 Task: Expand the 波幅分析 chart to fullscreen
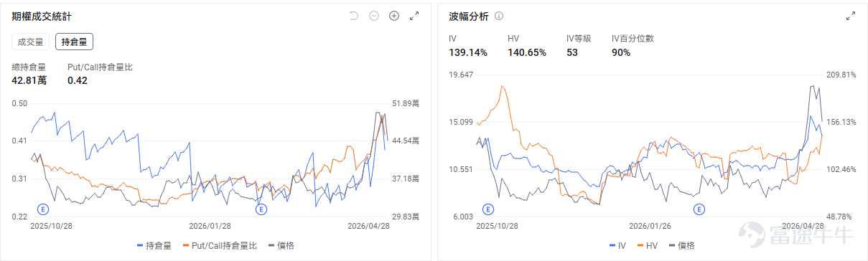coord(851,16)
